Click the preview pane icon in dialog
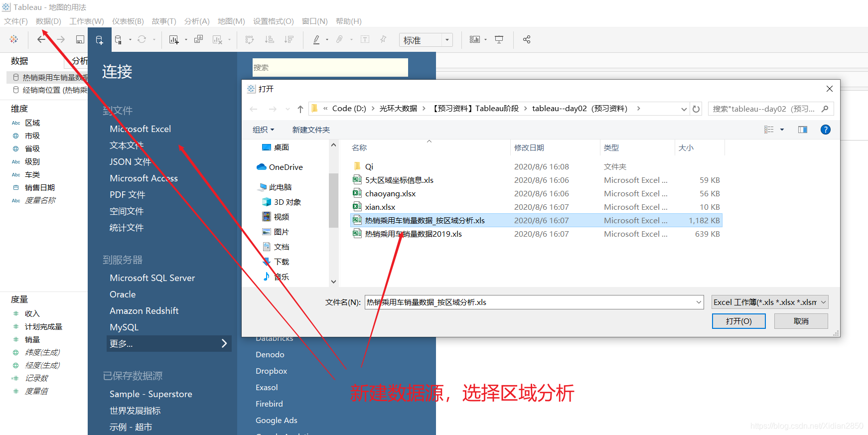Screen dimensions: 868x435 (803, 130)
